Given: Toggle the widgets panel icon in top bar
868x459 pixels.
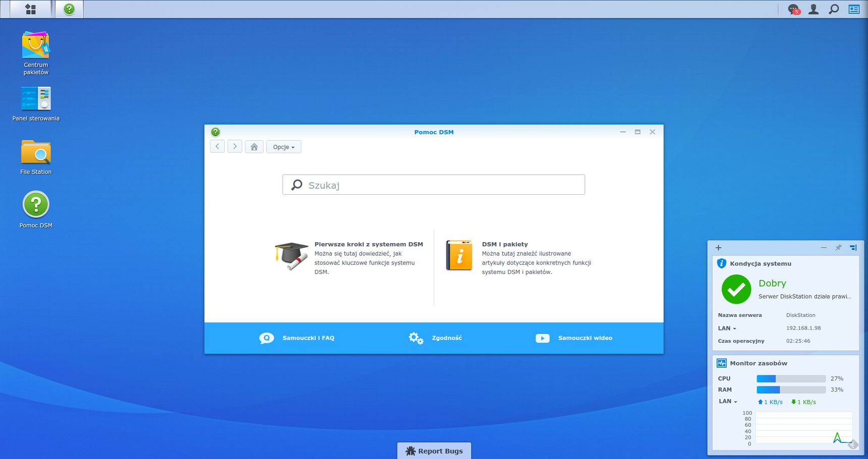Looking at the screenshot, I should [854, 9].
